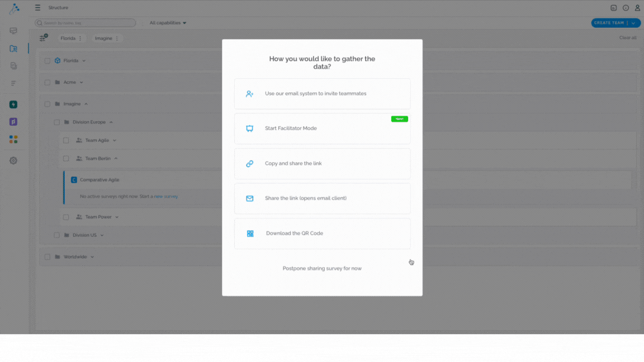Open the info help icon
This screenshot has width=644, height=362.
click(626, 8)
